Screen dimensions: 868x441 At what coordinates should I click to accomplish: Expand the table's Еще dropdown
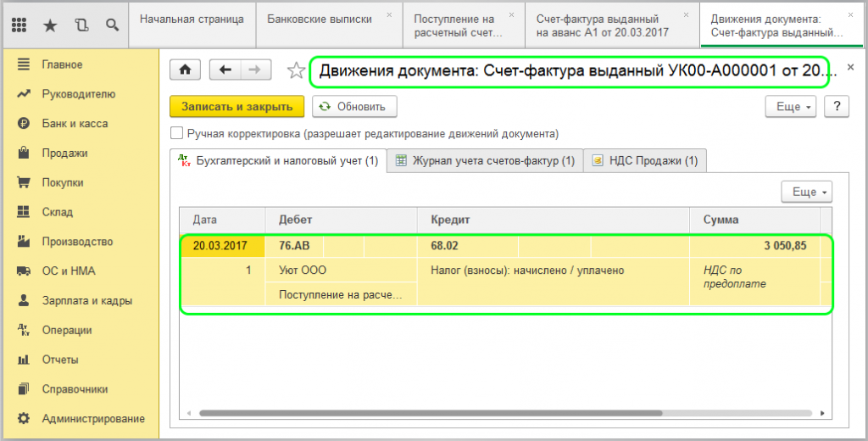coord(805,192)
